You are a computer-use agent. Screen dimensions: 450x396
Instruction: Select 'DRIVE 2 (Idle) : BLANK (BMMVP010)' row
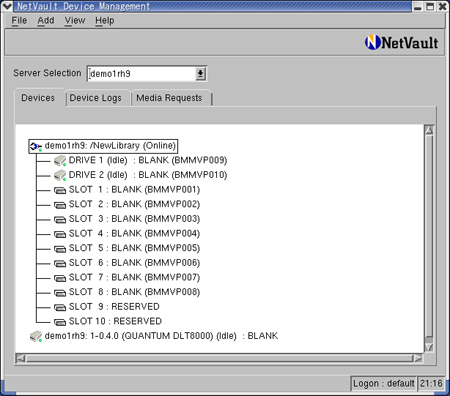click(141, 175)
